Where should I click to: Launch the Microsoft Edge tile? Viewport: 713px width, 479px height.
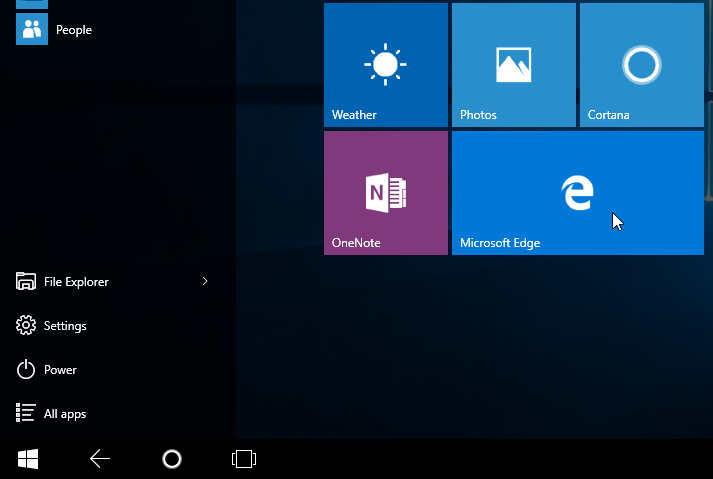point(578,193)
